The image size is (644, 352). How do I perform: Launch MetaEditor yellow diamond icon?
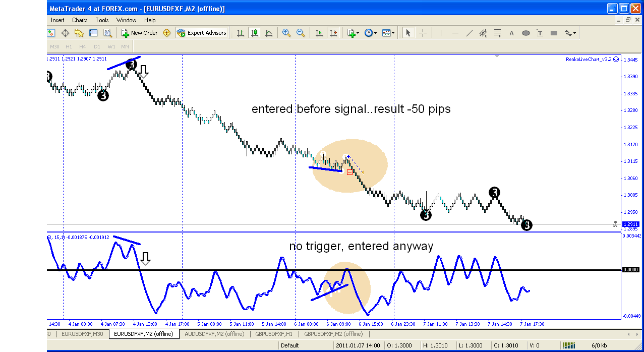pos(167,33)
